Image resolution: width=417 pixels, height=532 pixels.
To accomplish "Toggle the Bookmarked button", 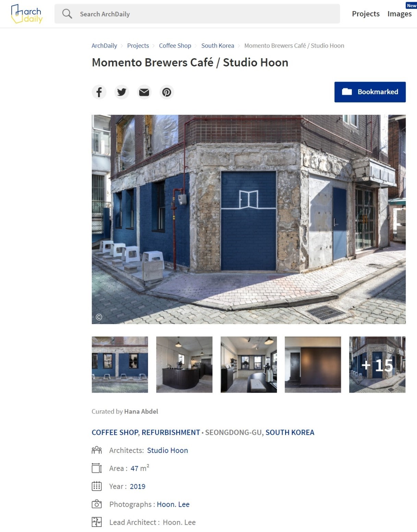I will (x=370, y=92).
